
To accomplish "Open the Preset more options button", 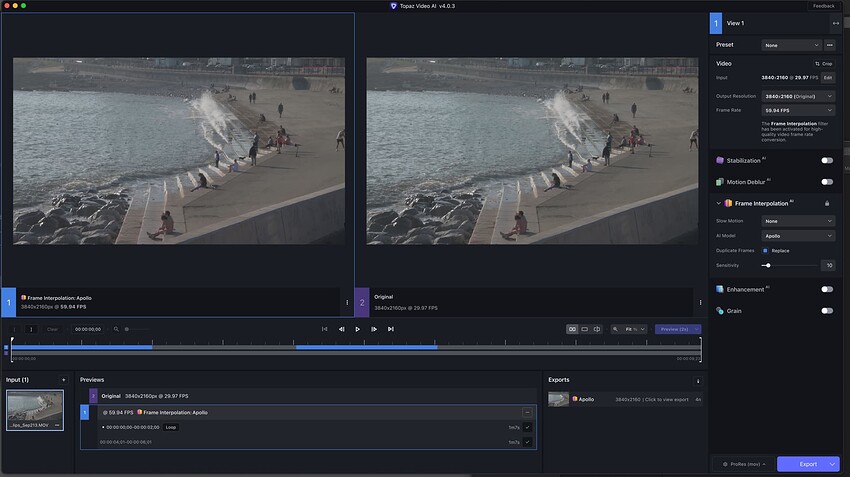I will point(831,45).
